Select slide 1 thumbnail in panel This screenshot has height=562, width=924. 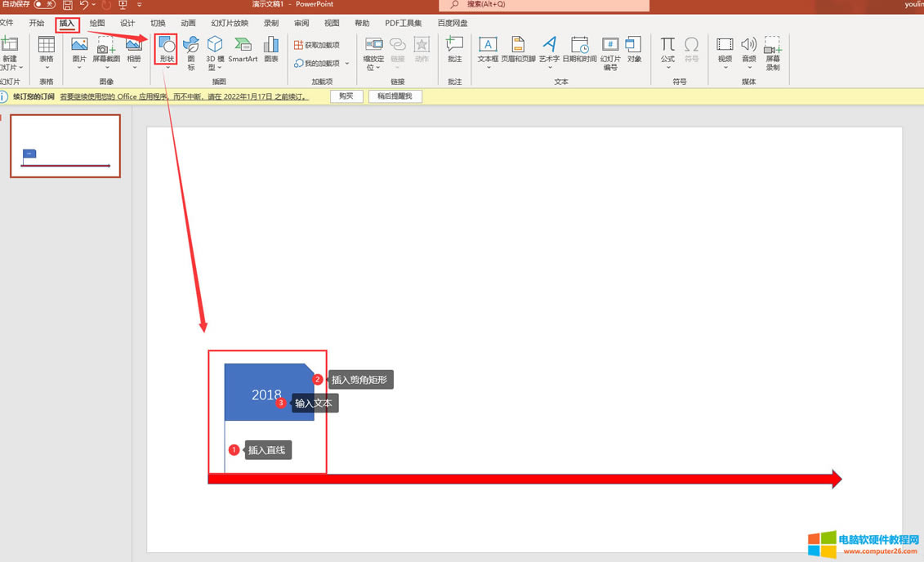click(65, 146)
